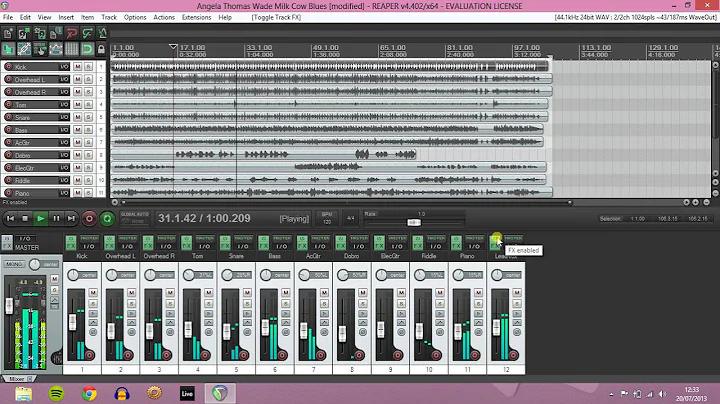The height and width of the screenshot is (404, 720).
Task: Open Spotify from the taskbar
Action: [x=56, y=393]
